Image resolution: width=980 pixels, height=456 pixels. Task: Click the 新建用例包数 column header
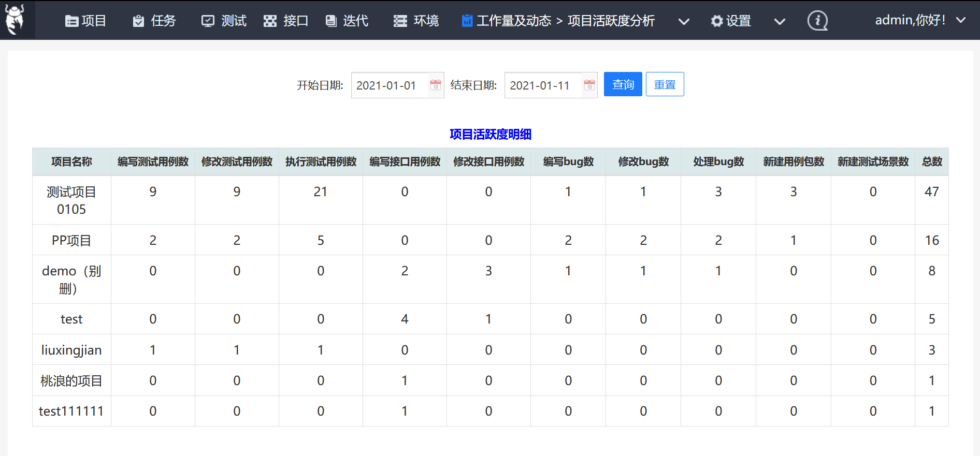pyautogui.click(x=794, y=161)
